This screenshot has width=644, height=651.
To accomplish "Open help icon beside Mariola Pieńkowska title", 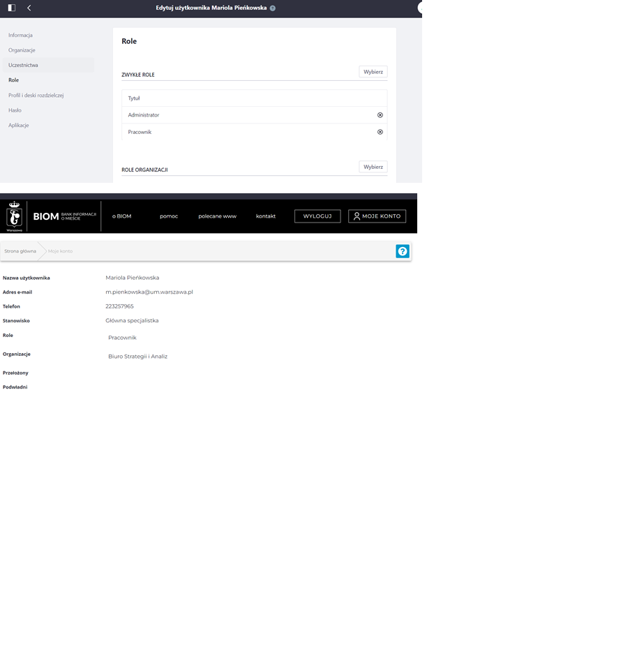I will pos(273,8).
